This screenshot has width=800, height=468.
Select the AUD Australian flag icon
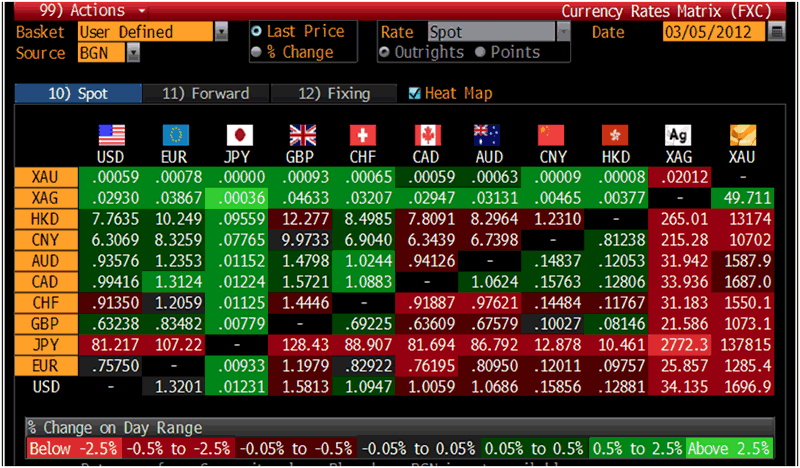(x=487, y=136)
